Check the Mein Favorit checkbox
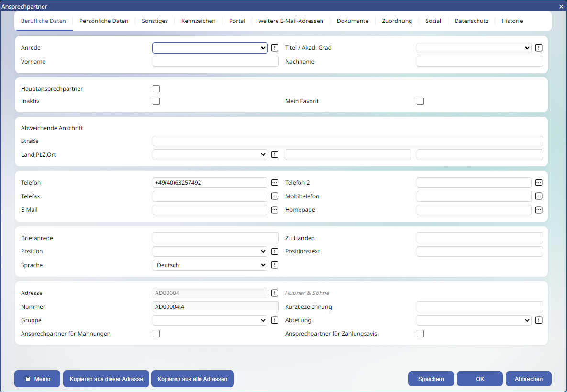Screen dimensions: 567x392 [x=420, y=101]
